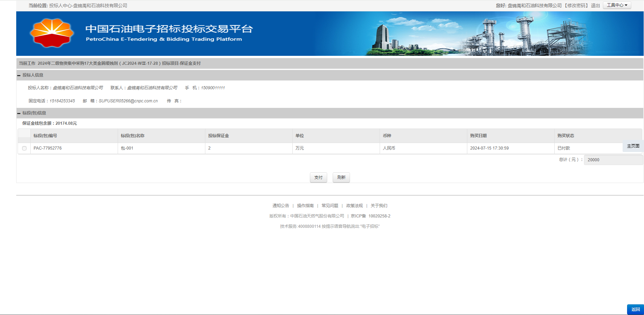Open the 通知公告 footer link
The height and width of the screenshot is (315, 644).
point(281,206)
